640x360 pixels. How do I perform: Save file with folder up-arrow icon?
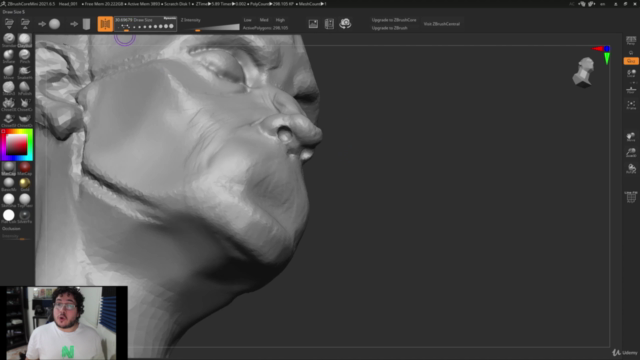(x=25, y=24)
